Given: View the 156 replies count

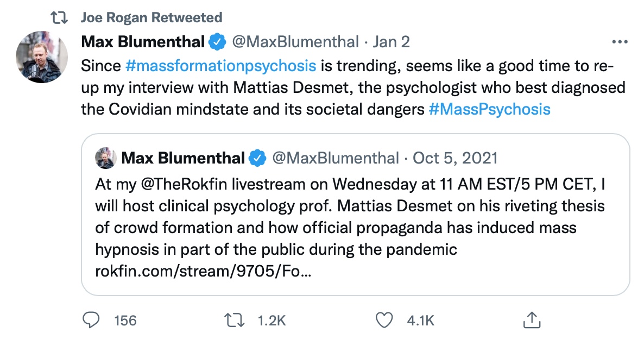Looking at the screenshot, I should pyautogui.click(x=125, y=321).
